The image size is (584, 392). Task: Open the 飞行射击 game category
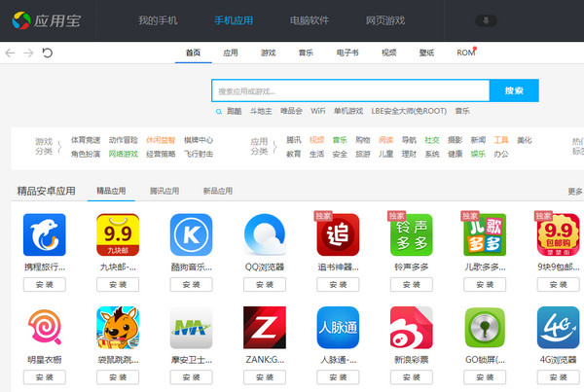[199, 154]
